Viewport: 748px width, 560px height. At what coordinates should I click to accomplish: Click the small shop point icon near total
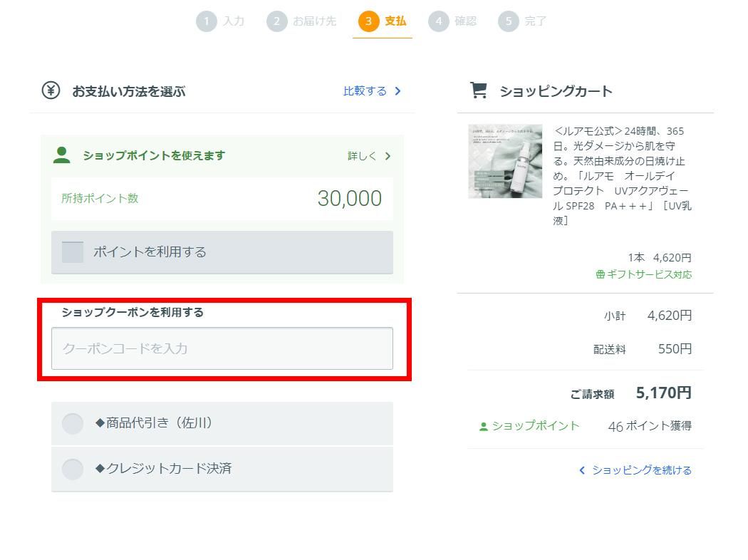point(484,426)
